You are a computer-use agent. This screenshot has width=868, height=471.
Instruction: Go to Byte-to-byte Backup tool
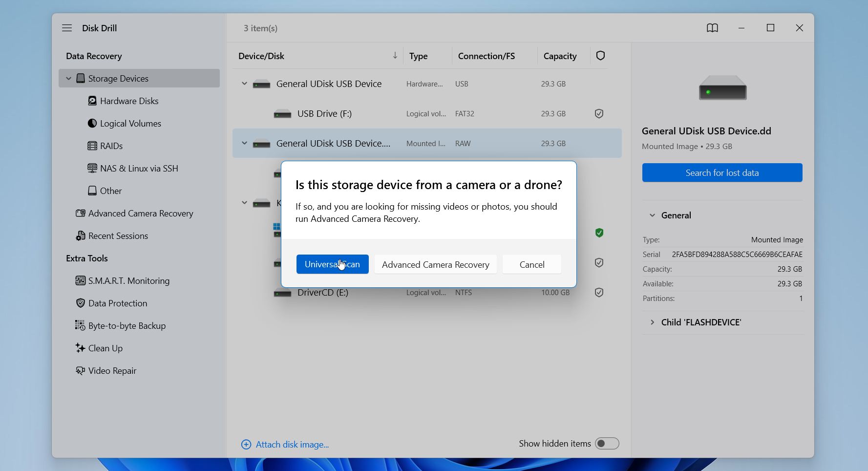pos(127,326)
